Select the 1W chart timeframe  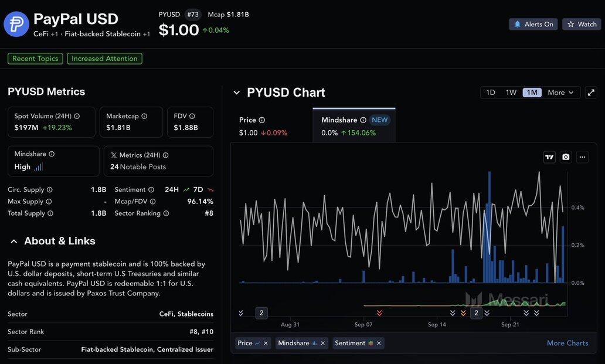511,93
